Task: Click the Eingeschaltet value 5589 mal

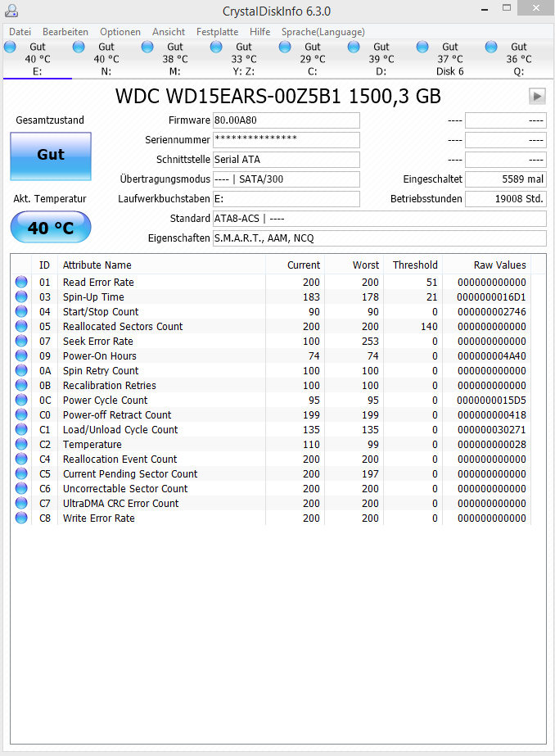Action: 506,179
